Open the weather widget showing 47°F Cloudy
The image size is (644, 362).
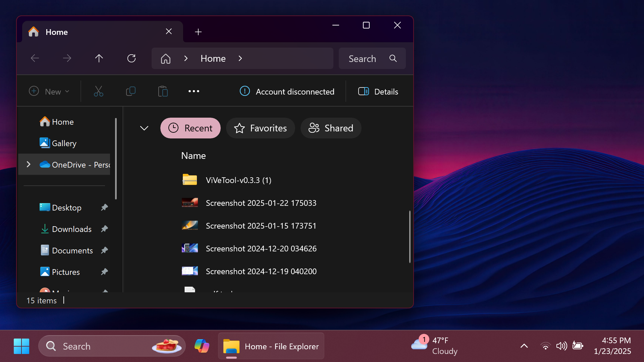click(435, 346)
